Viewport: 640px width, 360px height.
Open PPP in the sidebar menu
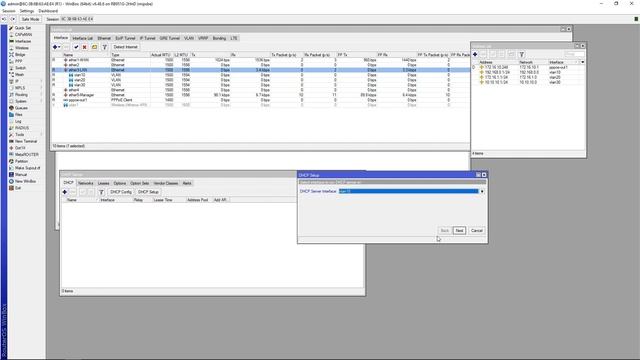(18, 61)
